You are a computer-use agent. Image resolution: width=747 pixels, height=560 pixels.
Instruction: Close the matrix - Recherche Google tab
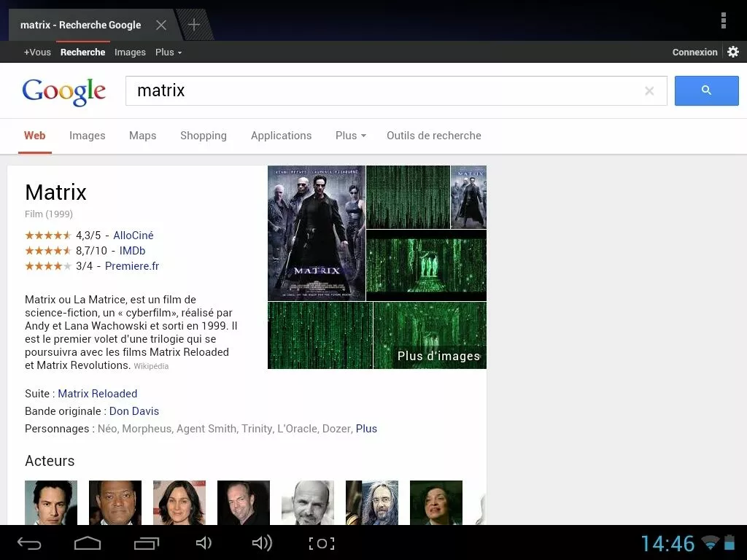[161, 25]
